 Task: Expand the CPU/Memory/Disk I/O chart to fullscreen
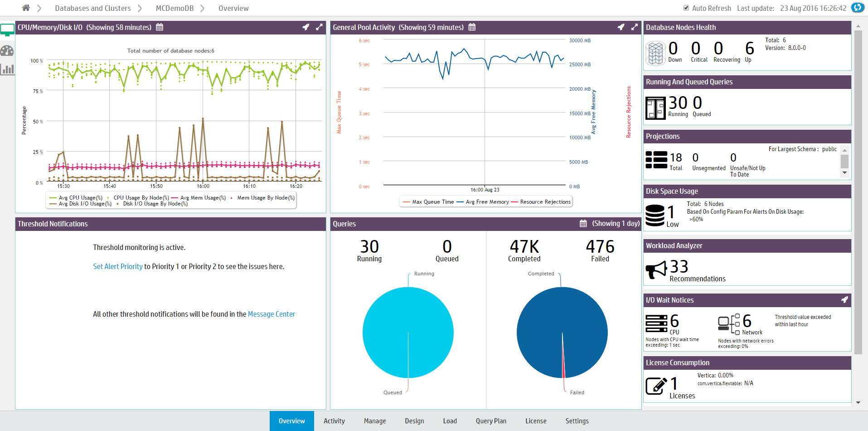pyautogui.click(x=319, y=27)
